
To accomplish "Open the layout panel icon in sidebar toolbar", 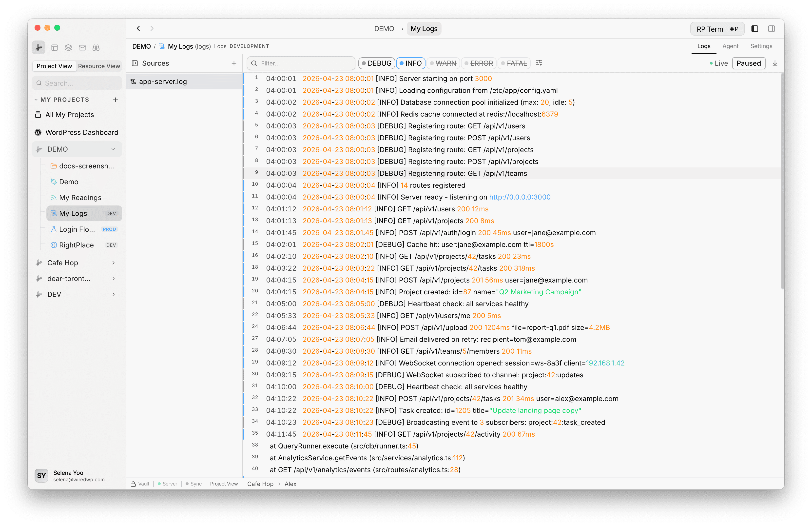I will coord(55,47).
